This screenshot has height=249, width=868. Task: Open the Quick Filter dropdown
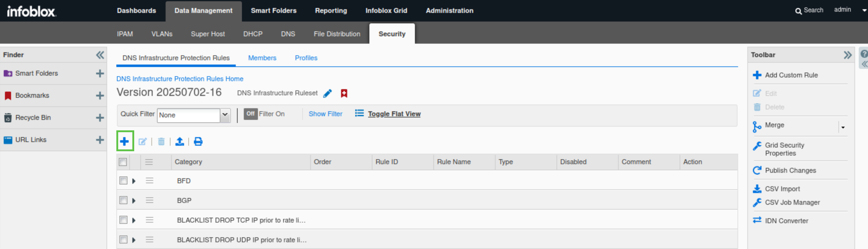tap(225, 115)
